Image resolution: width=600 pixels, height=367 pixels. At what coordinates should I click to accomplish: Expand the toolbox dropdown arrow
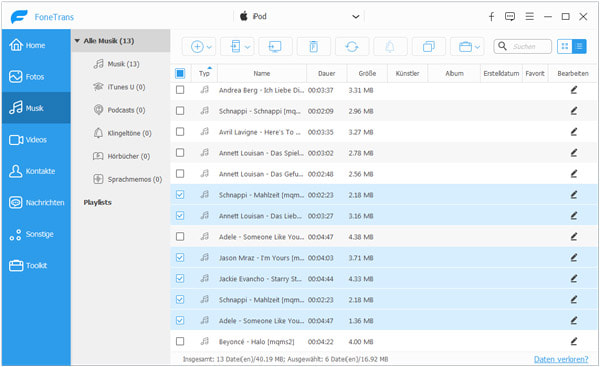pos(477,47)
